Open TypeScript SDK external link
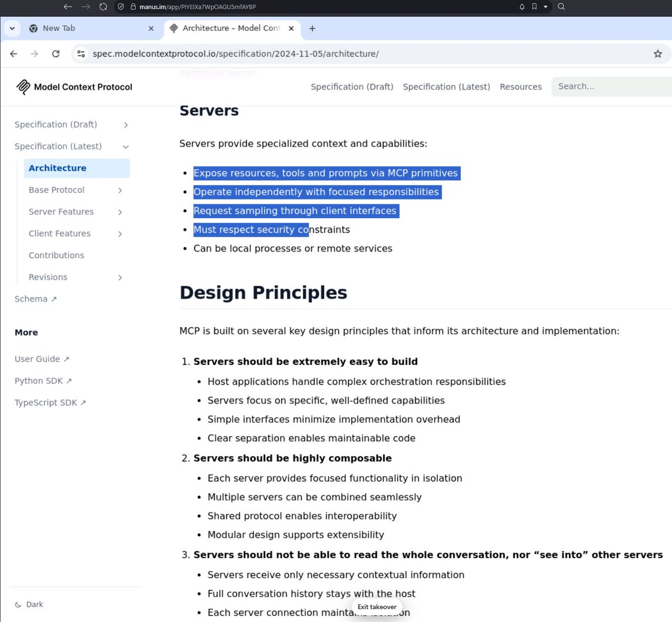The image size is (672, 622). coord(50,403)
